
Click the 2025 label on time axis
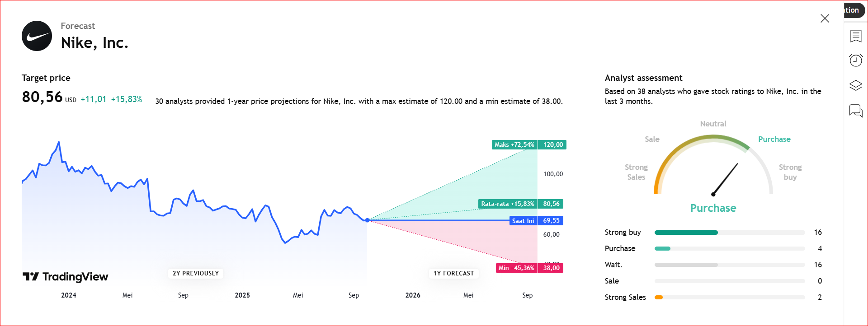pos(242,295)
